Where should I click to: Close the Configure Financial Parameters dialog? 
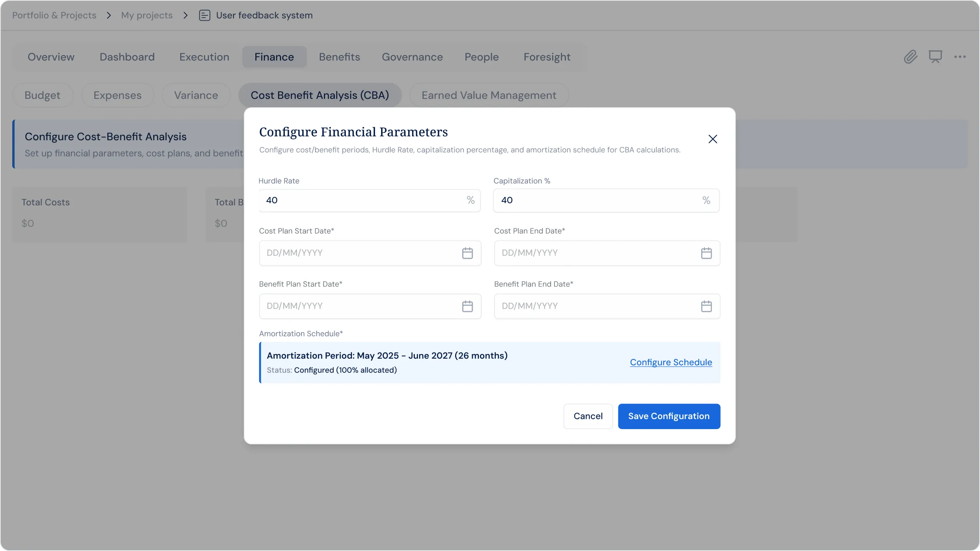click(712, 139)
